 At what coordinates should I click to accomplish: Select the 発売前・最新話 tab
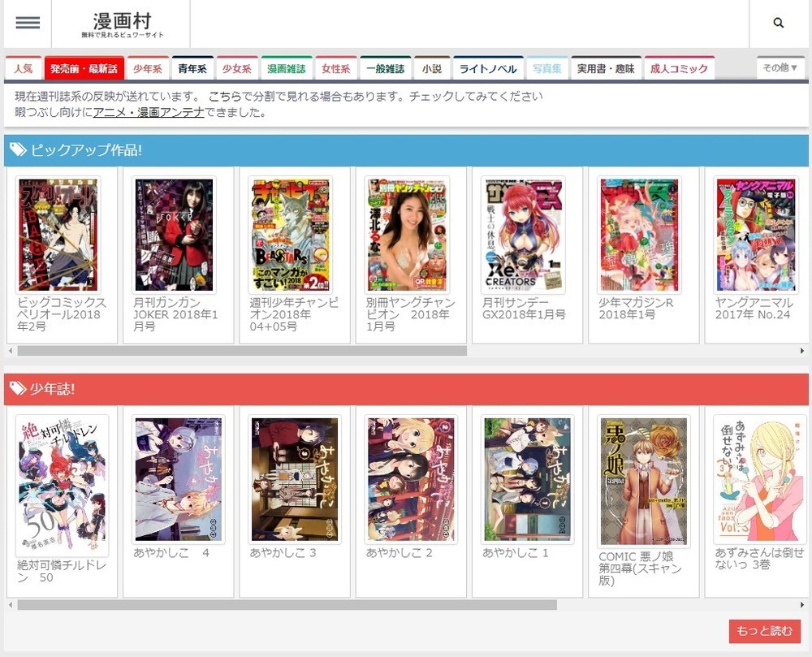click(84, 68)
